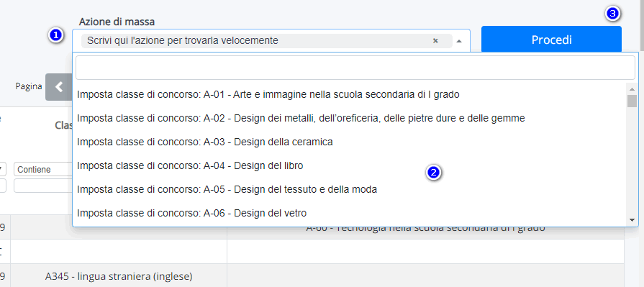Click the blue marker number 1
The width and height of the screenshot is (644, 287).
55,35
